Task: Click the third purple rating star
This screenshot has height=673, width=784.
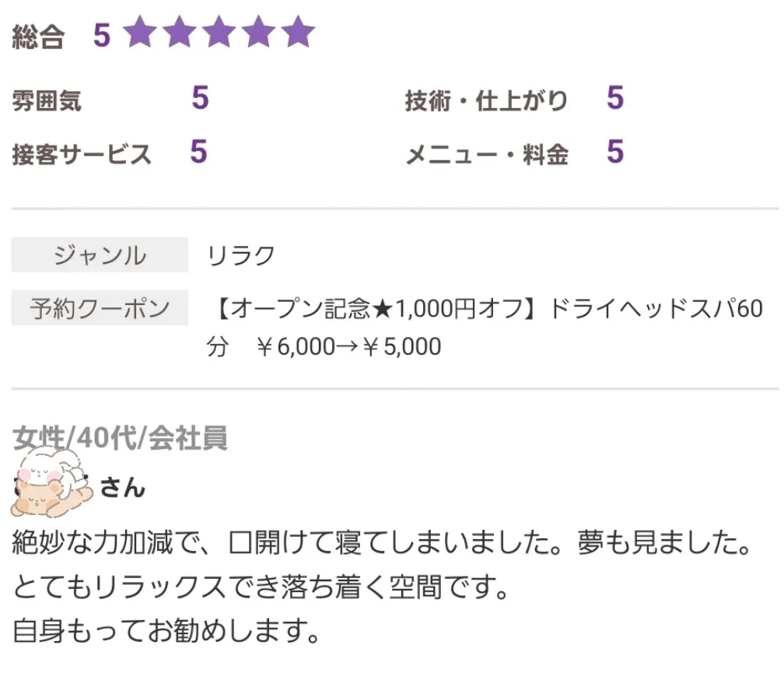Action: pos(219,31)
